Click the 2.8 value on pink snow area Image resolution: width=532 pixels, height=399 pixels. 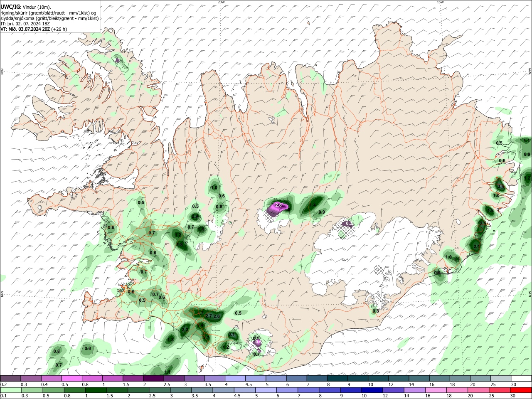point(278,205)
